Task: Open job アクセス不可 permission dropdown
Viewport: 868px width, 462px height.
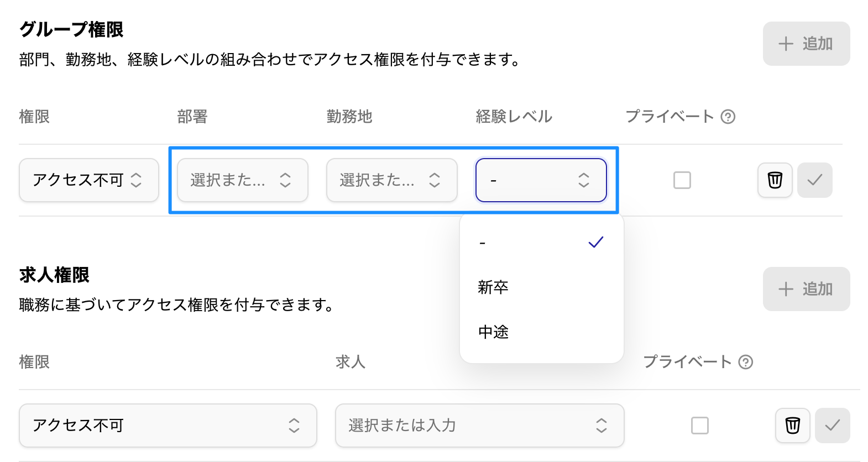Action: point(168,426)
